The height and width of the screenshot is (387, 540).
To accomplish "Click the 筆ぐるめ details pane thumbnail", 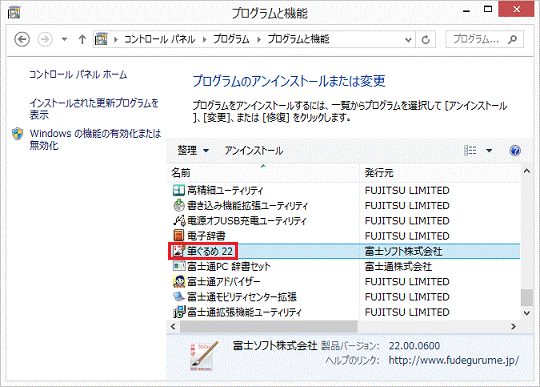I will (204, 356).
